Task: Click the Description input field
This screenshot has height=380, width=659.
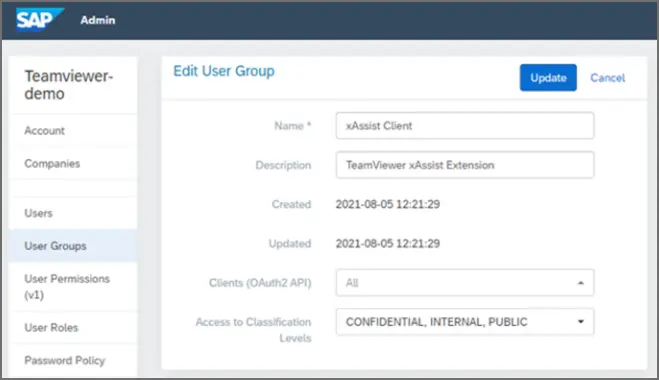Action: tap(465, 165)
